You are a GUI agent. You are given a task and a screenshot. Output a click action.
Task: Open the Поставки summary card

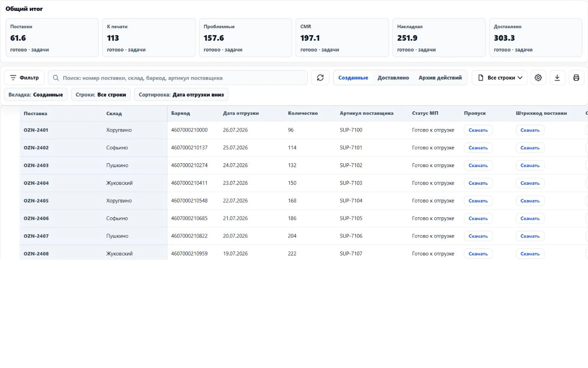tap(52, 38)
